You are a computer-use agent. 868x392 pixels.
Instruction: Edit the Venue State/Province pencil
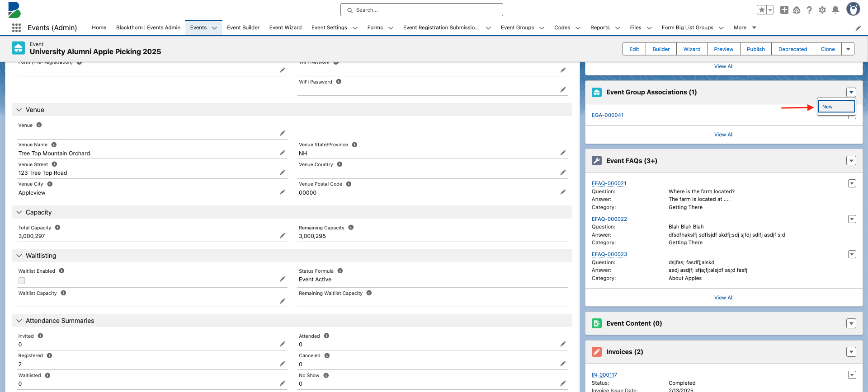point(563,153)
